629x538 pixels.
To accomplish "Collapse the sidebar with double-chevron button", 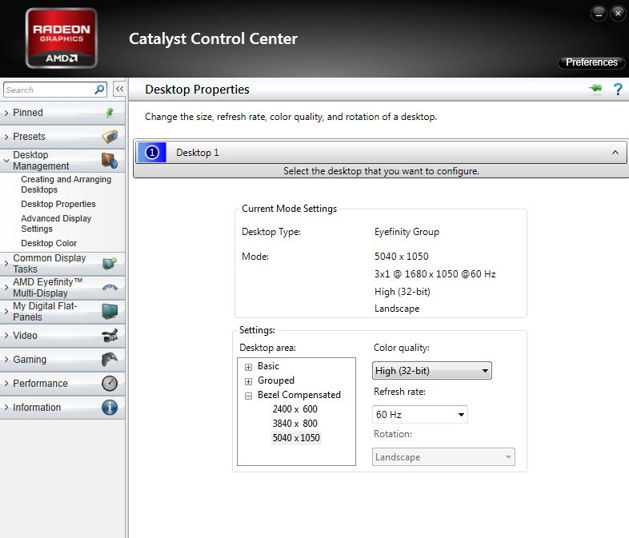I will click(119, 89).
